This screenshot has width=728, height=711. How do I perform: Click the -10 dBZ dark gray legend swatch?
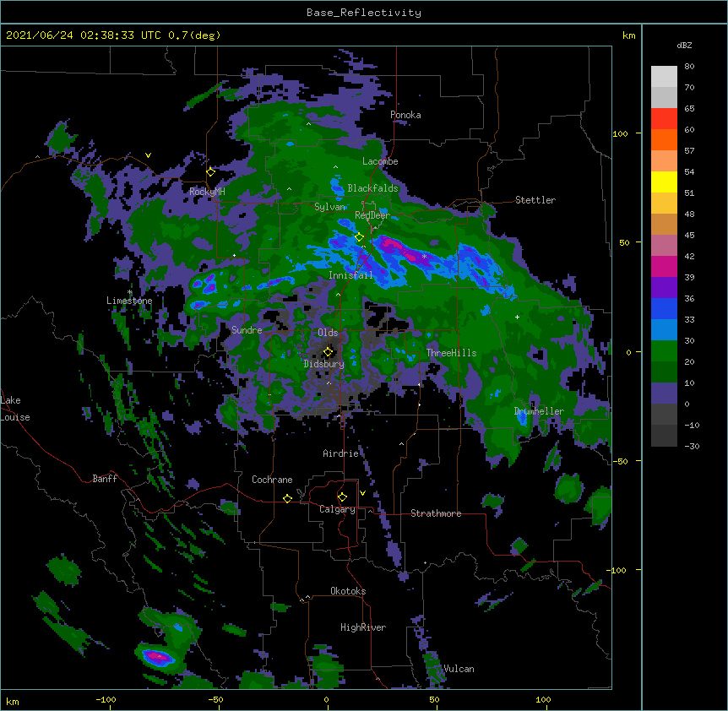point(664,436)
